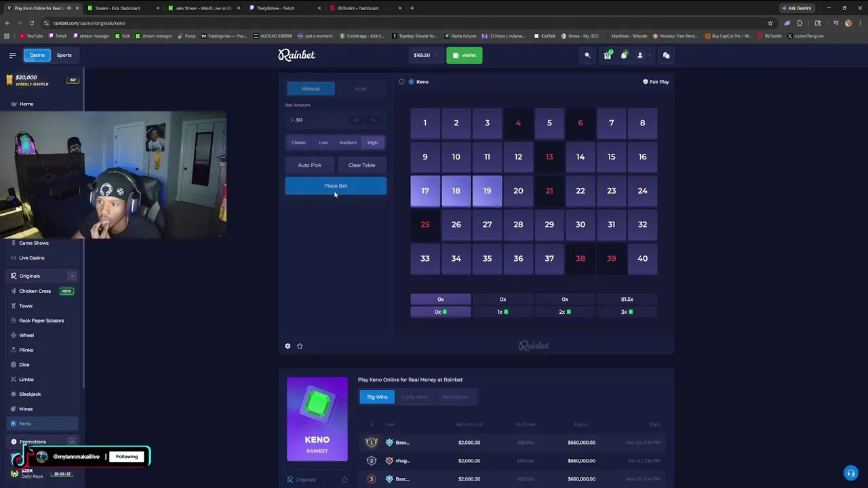Open the user profile icon

[639, 56]
